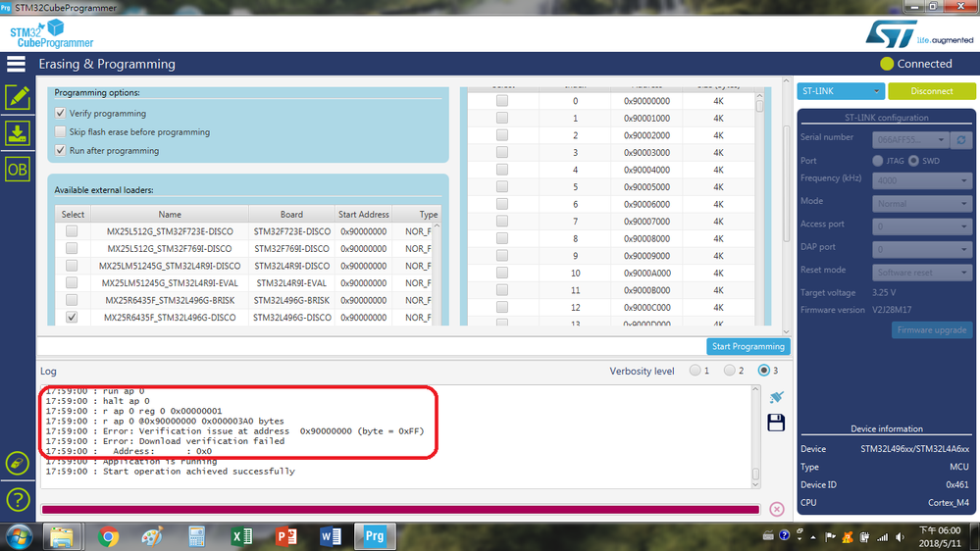Image resolution: width=980 pixels, height=551 pixels.
Task: Sort loaders by Start Address header
Action: 363,215
